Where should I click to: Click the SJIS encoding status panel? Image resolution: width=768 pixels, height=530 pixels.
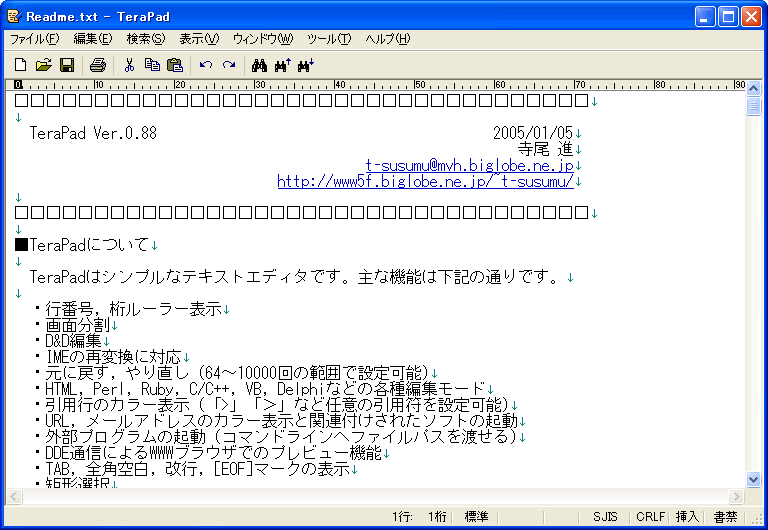click(605, 517)
